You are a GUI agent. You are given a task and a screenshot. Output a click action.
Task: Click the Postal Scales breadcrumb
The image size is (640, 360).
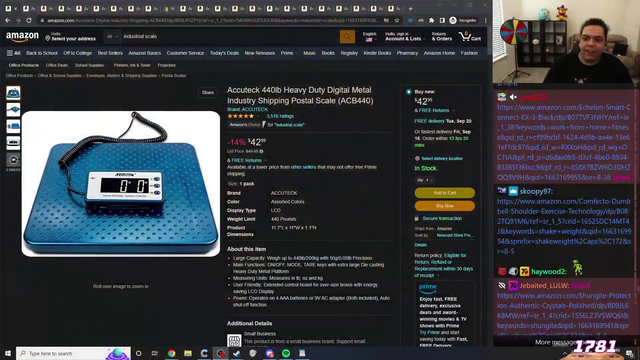[x=173, y=76]
